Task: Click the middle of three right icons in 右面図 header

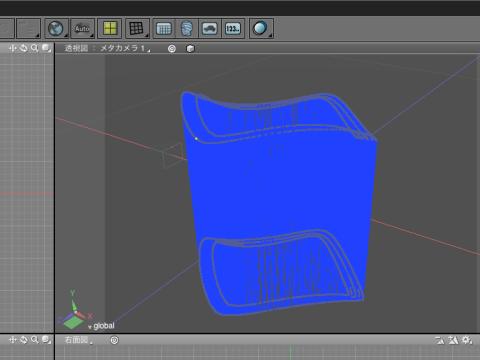Action: (453, 340)
